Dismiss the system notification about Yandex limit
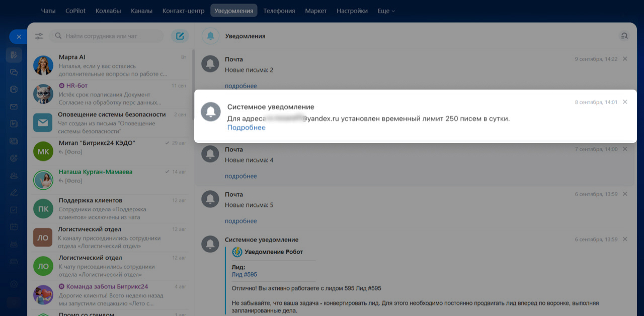Screen dimensions: 644x316 click(x=625, y=102)
